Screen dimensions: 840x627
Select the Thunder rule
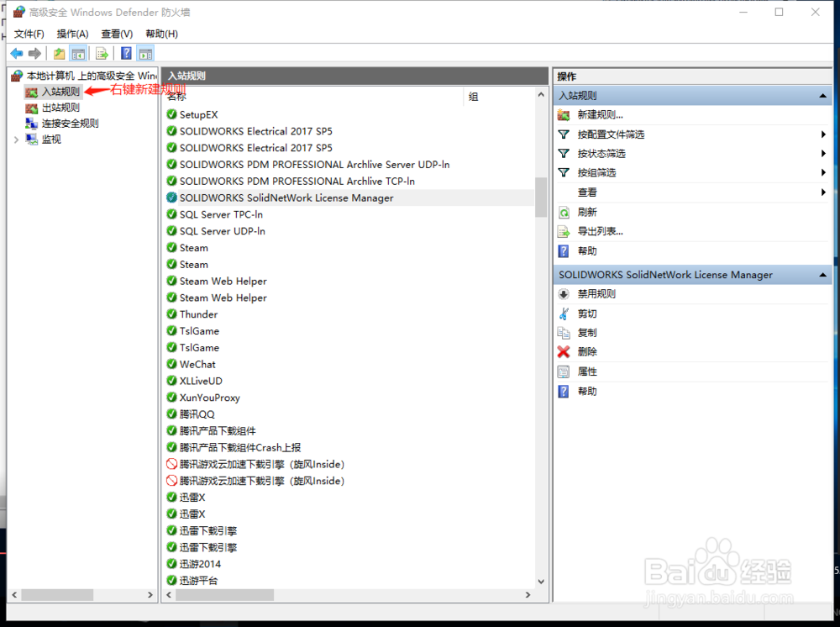click(199, 314)
